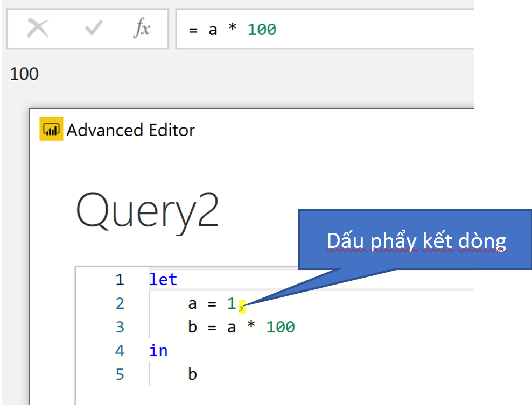Click line number 1 next to let

click(x=120, y=279)
